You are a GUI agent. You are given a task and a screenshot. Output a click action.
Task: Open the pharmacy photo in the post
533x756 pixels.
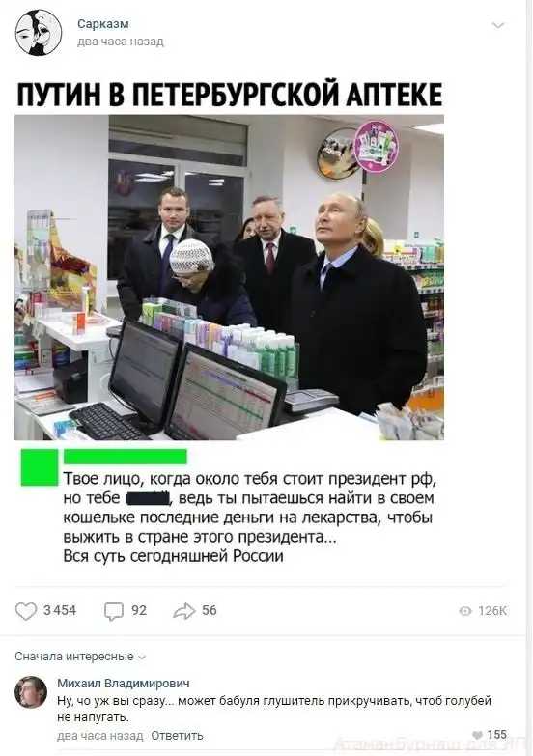[229, 277]
